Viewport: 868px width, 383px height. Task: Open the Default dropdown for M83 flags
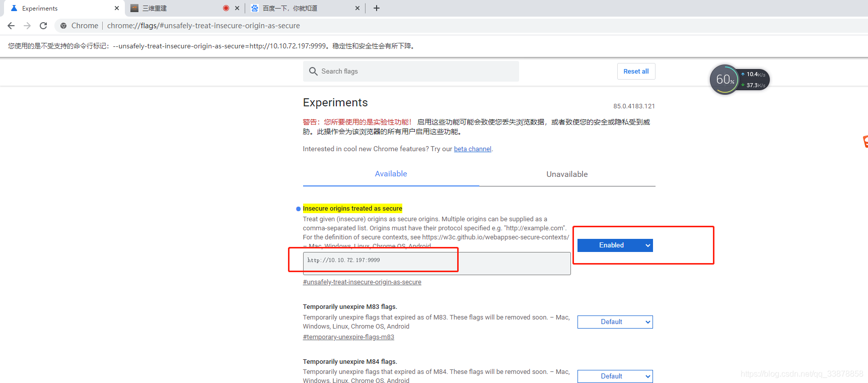pyautogui.click(x=615, y=322)
